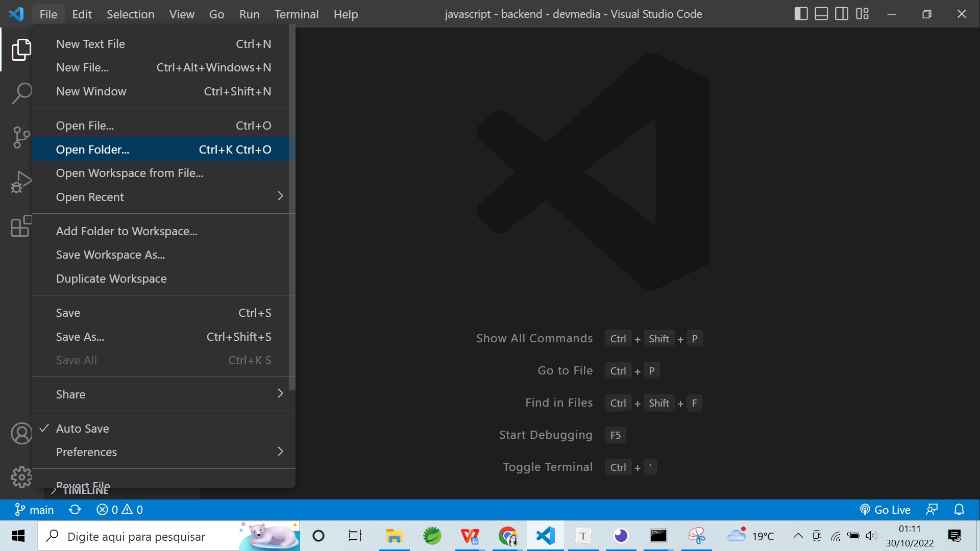Open the Accounts icon
Image resolution: width=980 pixels, height=551 pixels.
point(21,433)
